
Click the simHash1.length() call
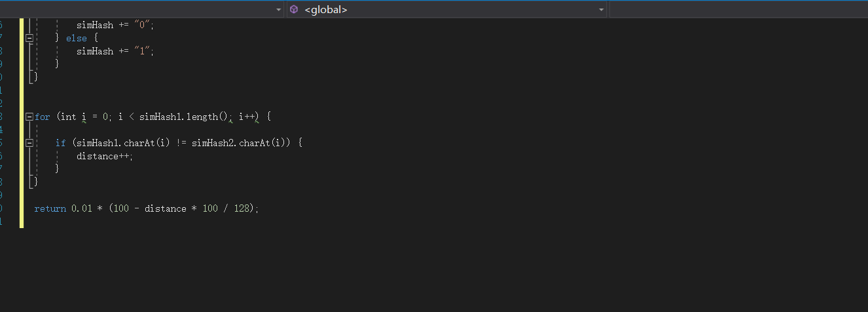(x=183, y=117)
